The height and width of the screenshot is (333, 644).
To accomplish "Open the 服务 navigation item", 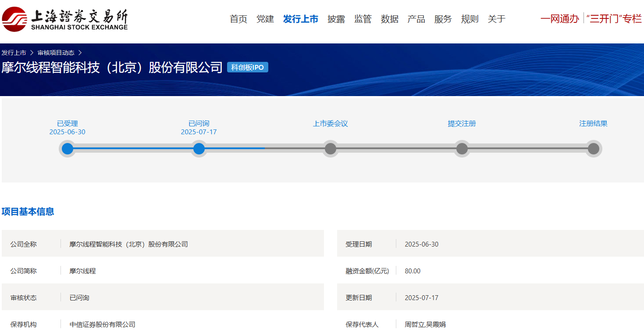I will point(443,19).
